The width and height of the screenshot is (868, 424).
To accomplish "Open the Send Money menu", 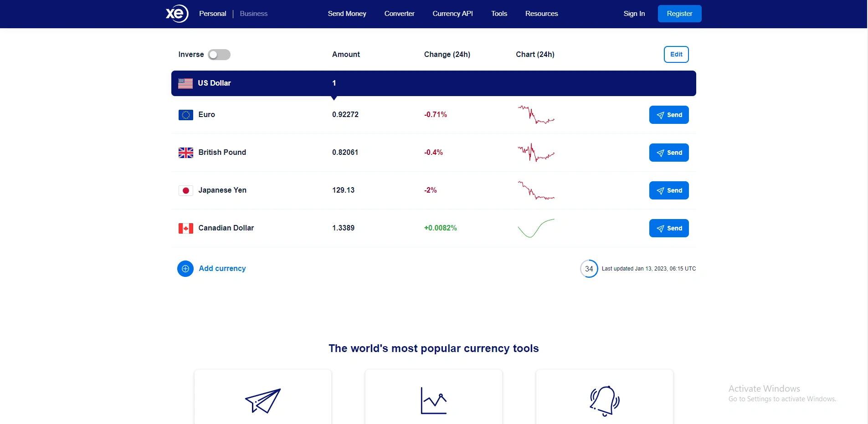I will (x=347, y=14).
